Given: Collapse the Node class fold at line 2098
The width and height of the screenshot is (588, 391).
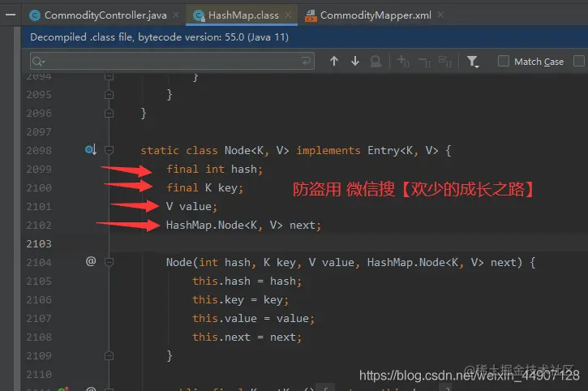Looking at the screenshot, I should (109, 150).
